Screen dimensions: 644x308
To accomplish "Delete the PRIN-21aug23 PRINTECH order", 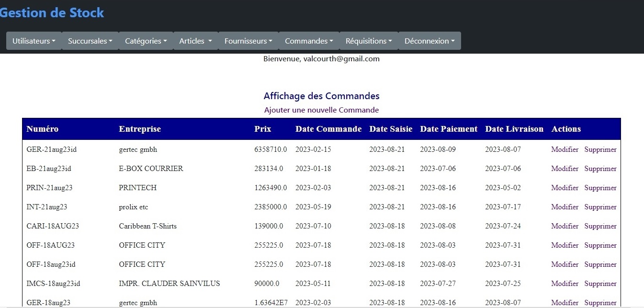I will 600,188.
